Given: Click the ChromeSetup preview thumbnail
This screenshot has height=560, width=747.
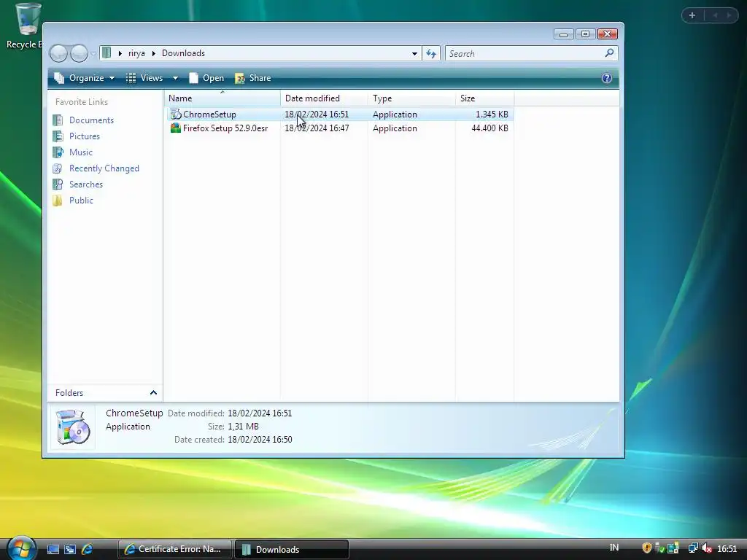Looking at the screenshot, I should [x=73, y=427].
